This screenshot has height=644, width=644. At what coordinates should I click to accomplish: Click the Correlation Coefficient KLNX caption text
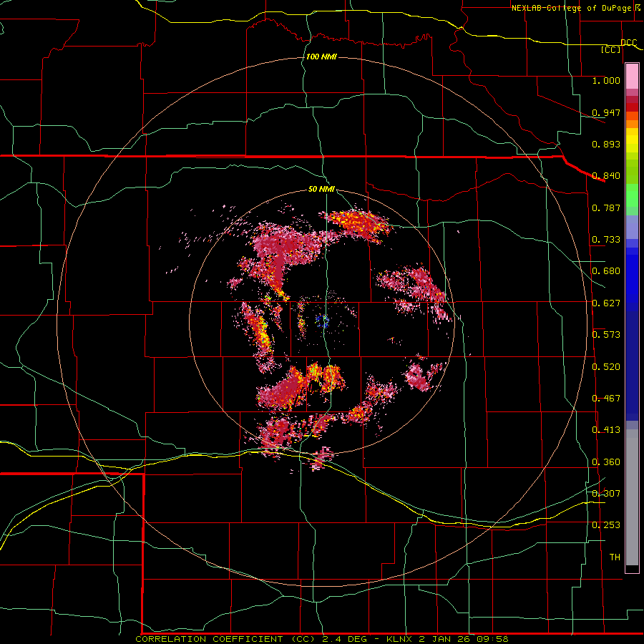(x=321, y=639)
